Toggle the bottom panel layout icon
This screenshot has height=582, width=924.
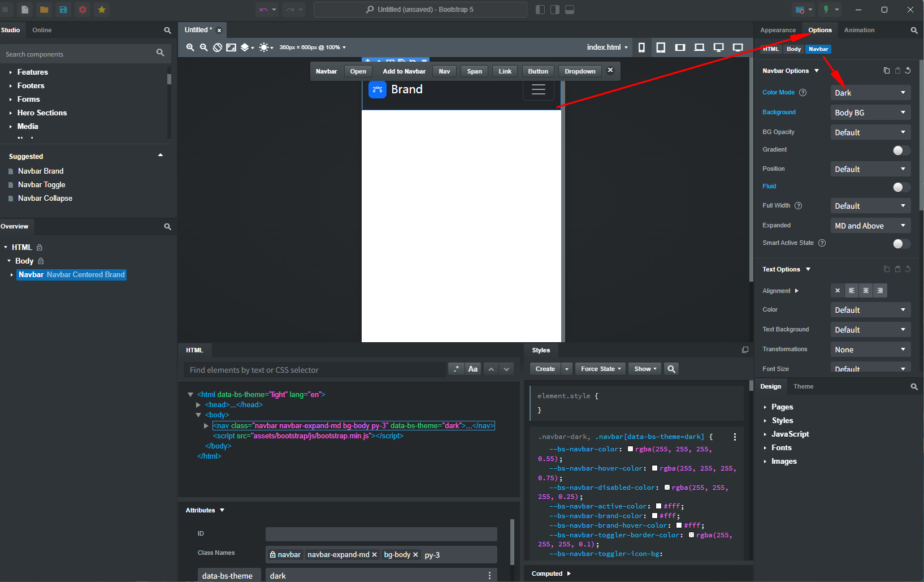pos(570,10)
